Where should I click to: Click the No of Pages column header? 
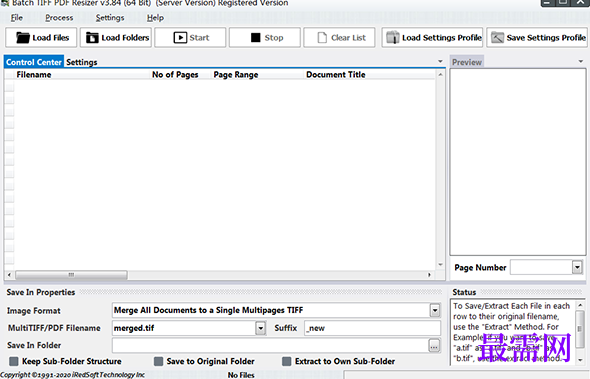pos(175,75)
